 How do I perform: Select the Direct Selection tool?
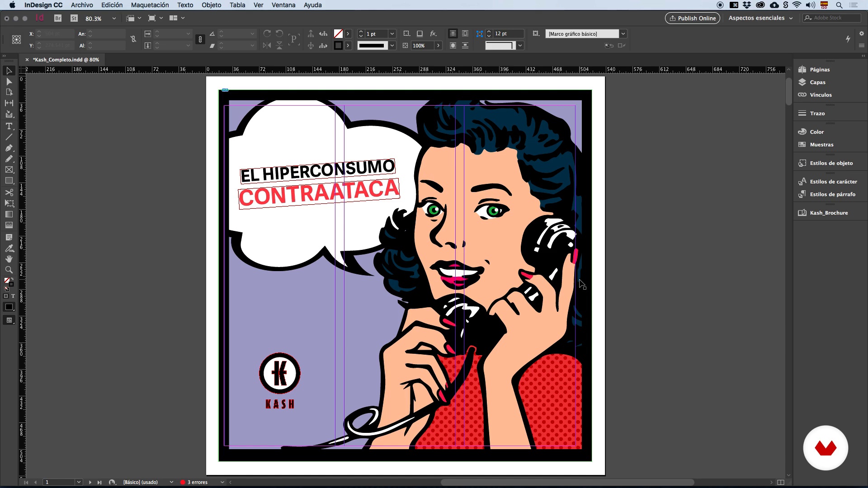pyautogui.click(x=9, y=82)
